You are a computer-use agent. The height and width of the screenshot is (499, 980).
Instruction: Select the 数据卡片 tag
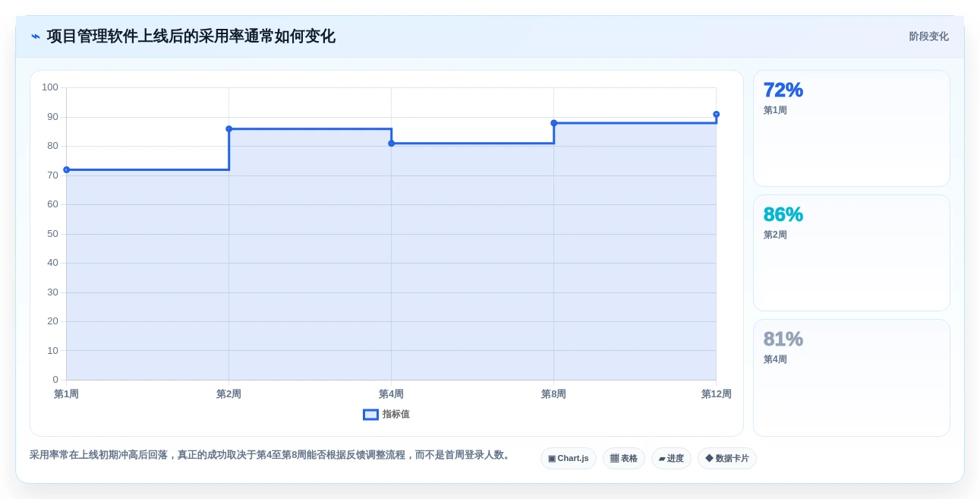(727, 459)
